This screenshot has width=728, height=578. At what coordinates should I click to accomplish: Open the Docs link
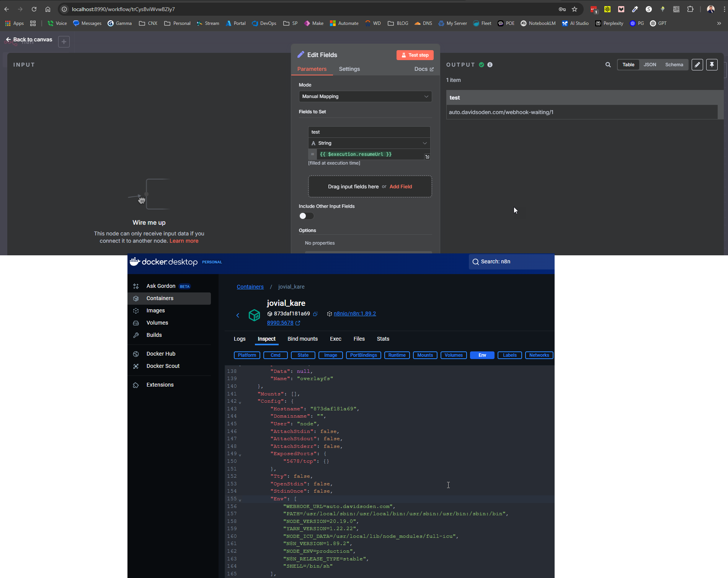[424, 69]
